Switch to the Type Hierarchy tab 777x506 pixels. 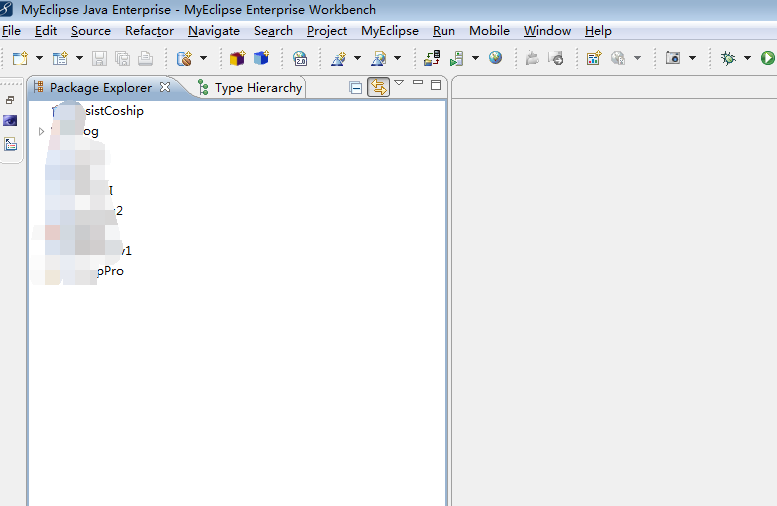click(x=250, y=88)
